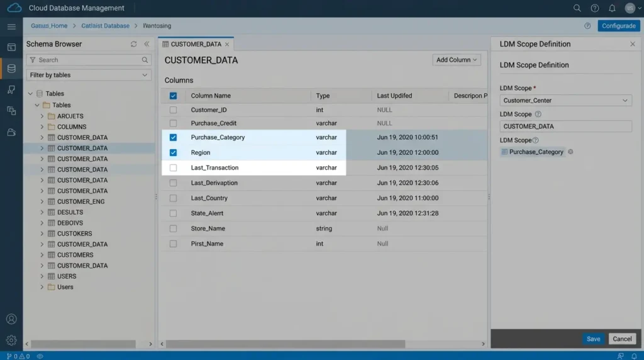Open the copy-stack sidebar icon
Viewport: 644px width, 360px height.
[11, 111]
